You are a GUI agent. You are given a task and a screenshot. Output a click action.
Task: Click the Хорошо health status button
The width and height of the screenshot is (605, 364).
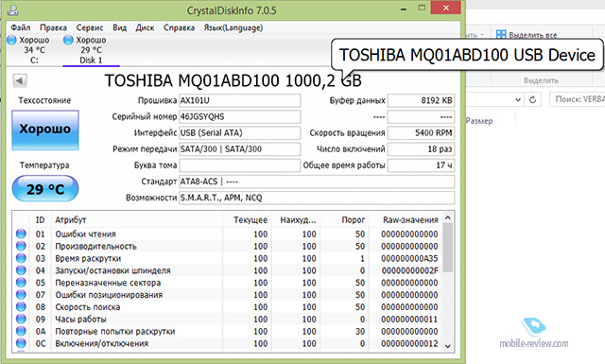[45, 130]
